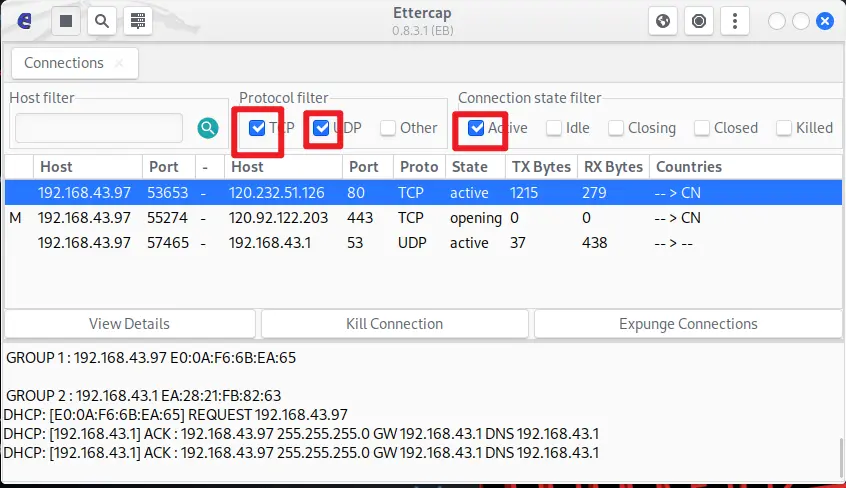Enable the Other protocol filter
846x488 pixels.
point(388,128)
